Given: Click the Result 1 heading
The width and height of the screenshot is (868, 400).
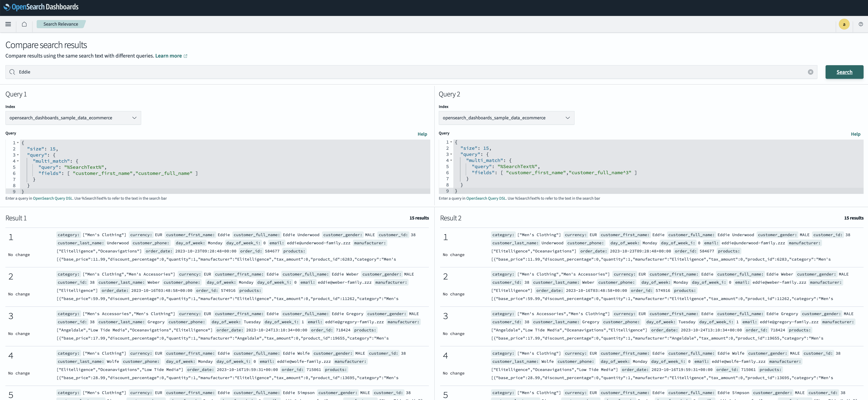Looking at the screenshot, I should (16, 218).
